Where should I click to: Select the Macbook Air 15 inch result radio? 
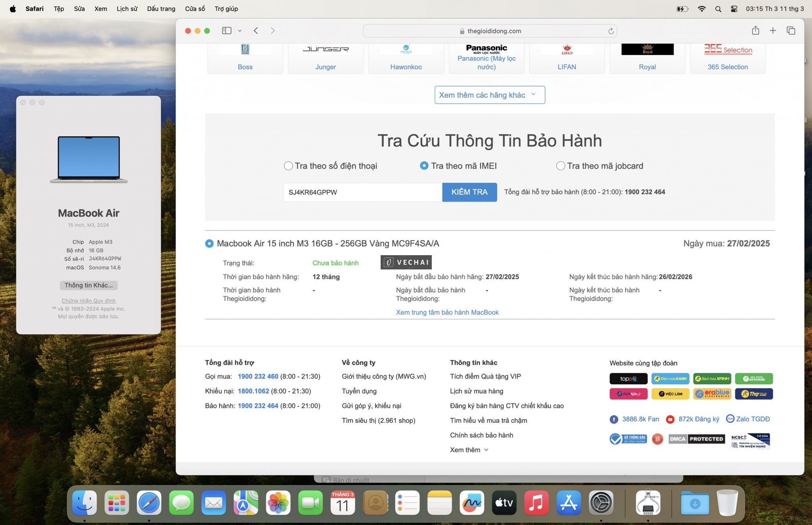pos(209,243)
